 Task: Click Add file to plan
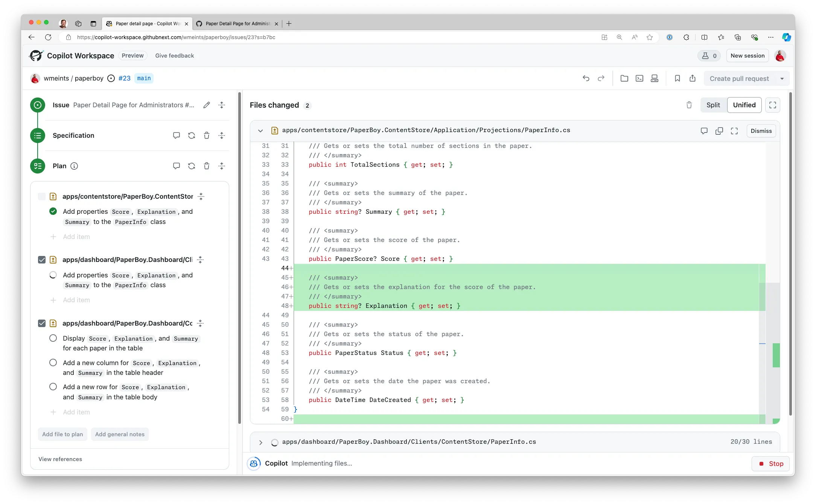(x=62, y=434)
